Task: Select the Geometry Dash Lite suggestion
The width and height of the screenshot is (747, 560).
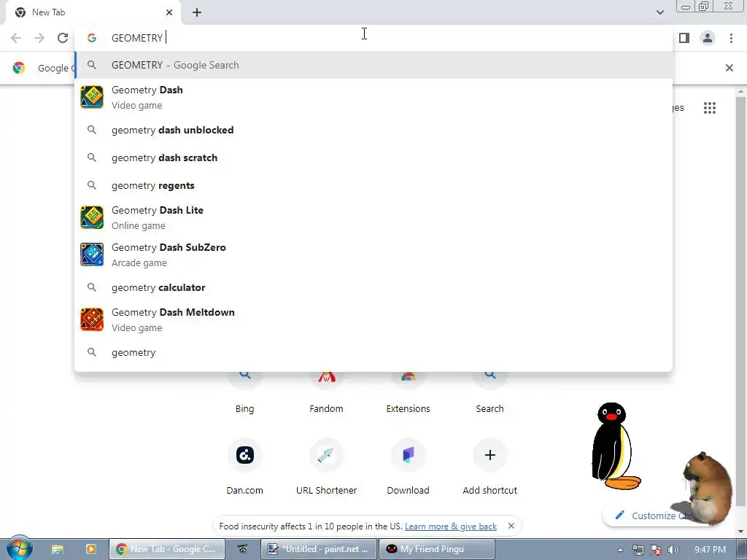Action: click(x=373, y=217)
